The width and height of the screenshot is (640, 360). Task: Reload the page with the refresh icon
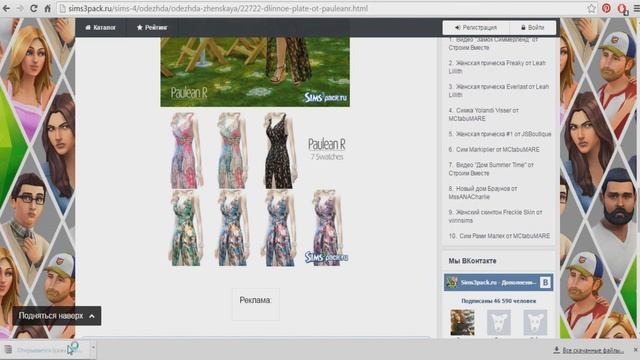pyautogui.click(x=33, y=8)
